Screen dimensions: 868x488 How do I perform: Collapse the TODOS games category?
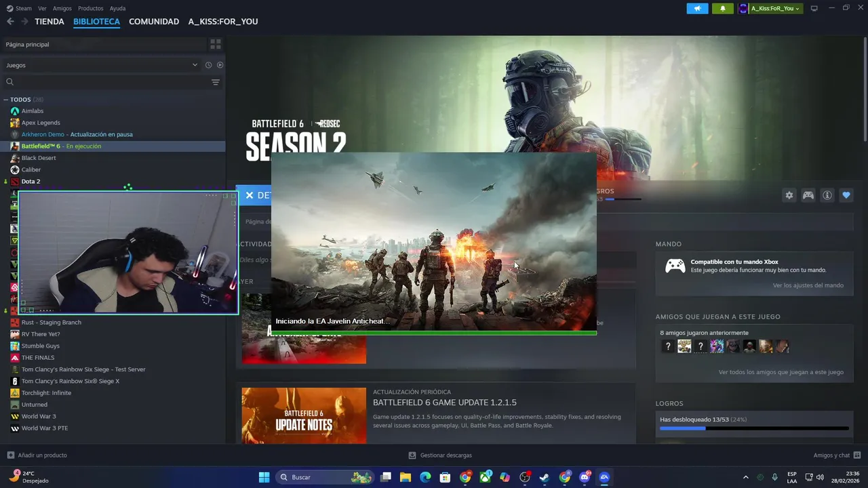5,100
